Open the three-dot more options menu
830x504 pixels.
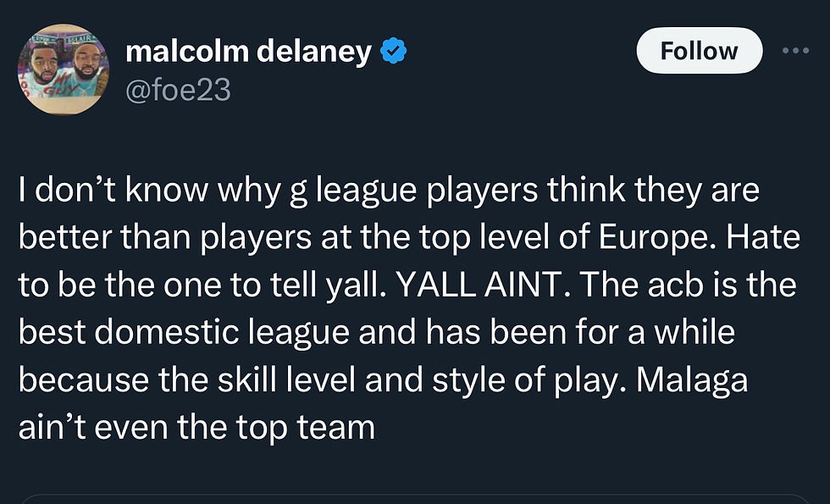[795, 51]
